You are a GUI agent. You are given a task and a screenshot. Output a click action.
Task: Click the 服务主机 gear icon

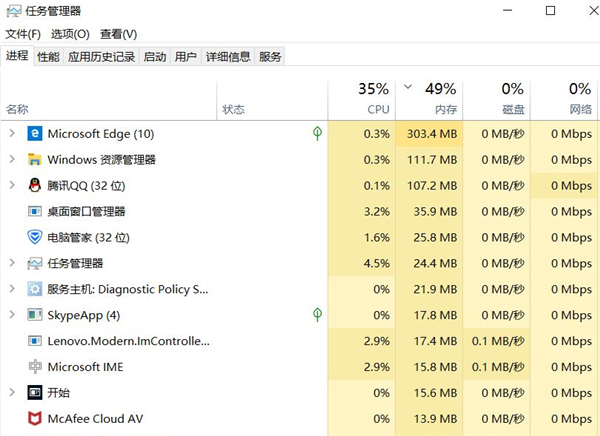pyautogui.click(x=35, y=289)
